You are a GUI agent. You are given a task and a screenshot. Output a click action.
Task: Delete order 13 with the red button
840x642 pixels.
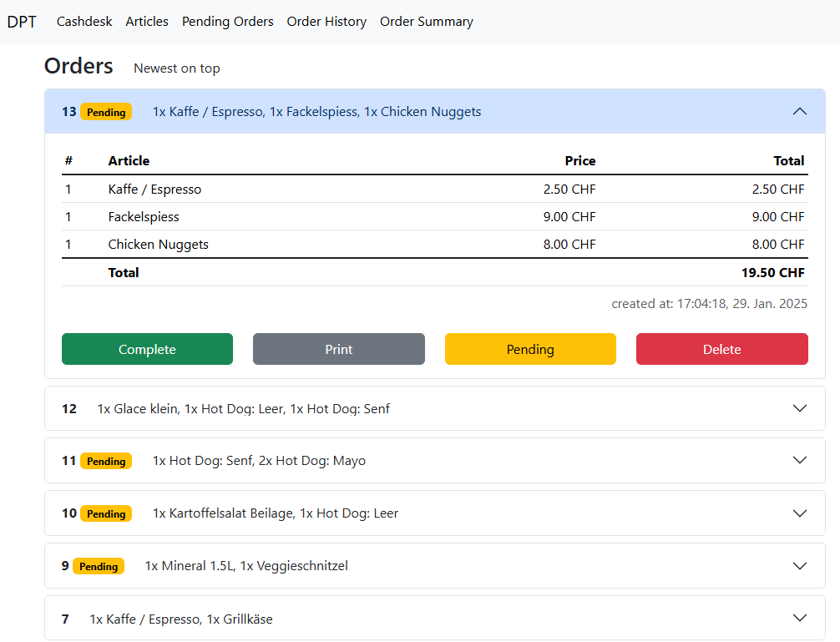click(721, 349)
